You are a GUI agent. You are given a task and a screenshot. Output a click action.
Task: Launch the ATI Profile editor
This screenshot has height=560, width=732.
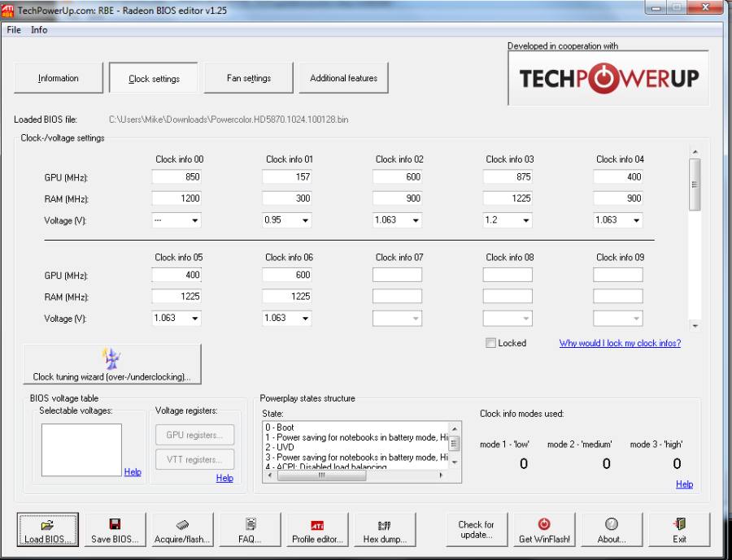317,530
